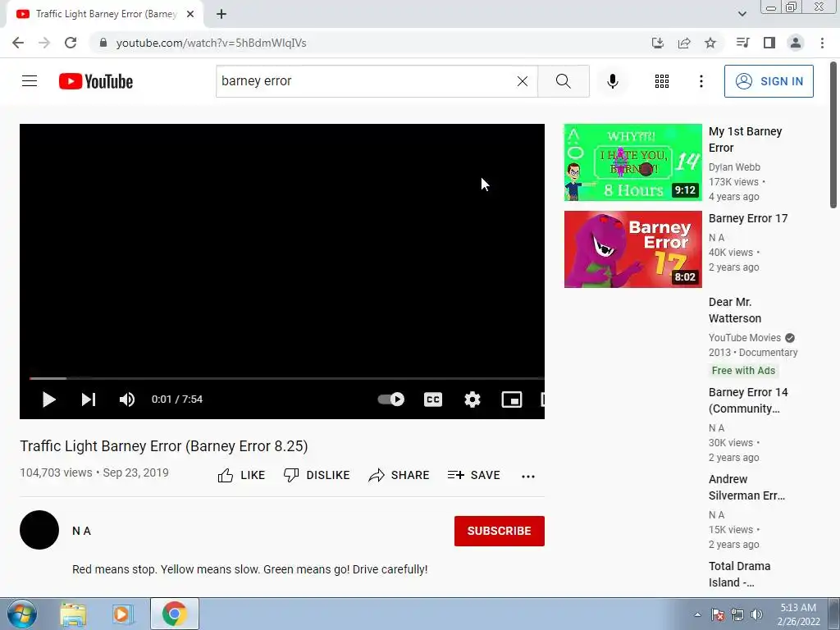Select the Traffic Light Barney Error tab
The width and height of the screenshot is (840, 630).
[x=105, y=14]
